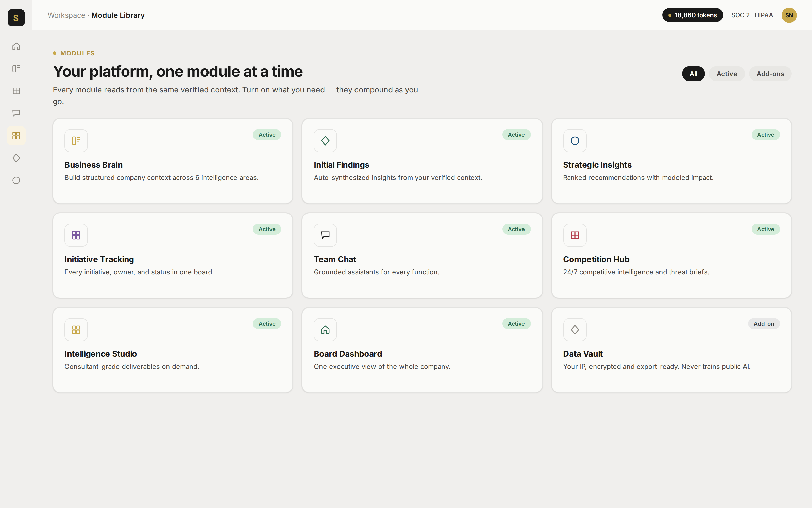
Task: Open the Data Vault module title
Action: coord(583,354)
